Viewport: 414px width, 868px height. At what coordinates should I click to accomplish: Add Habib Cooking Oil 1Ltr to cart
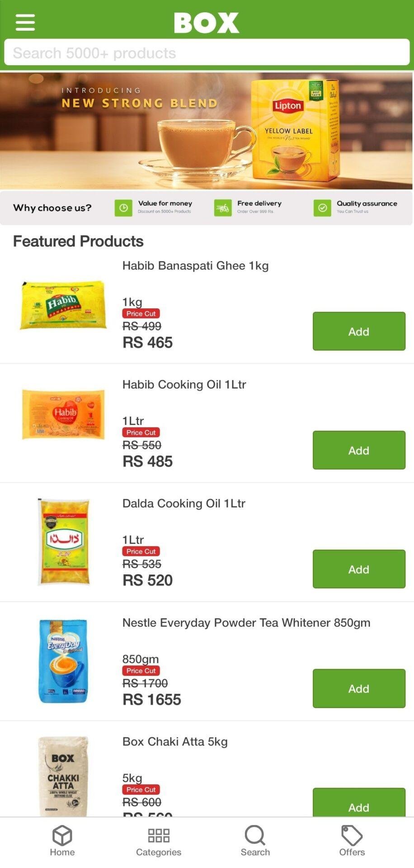359,450
